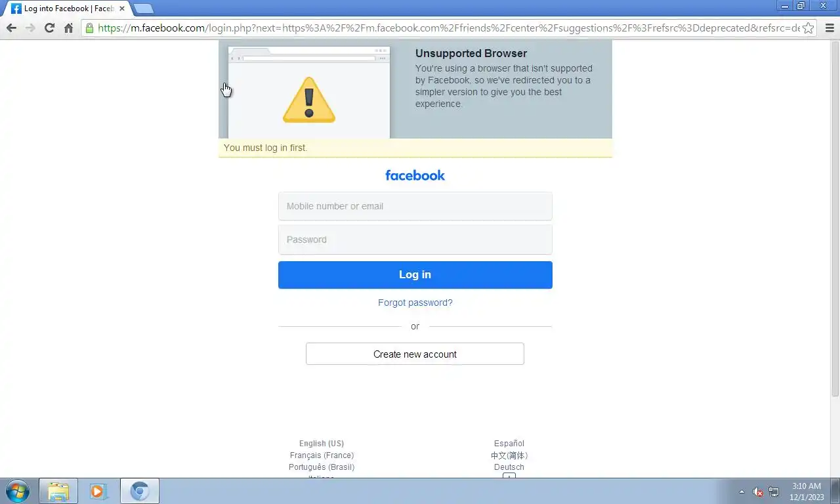The width and height of the screenshot is (840, 504).
Task: Select English (US) language
Action: [322, 444]
